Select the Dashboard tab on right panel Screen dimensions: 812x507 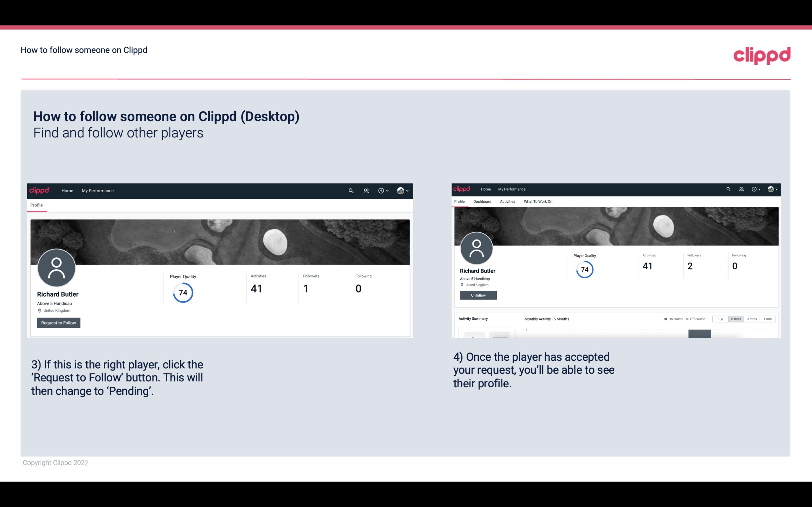tap(482, 201)
